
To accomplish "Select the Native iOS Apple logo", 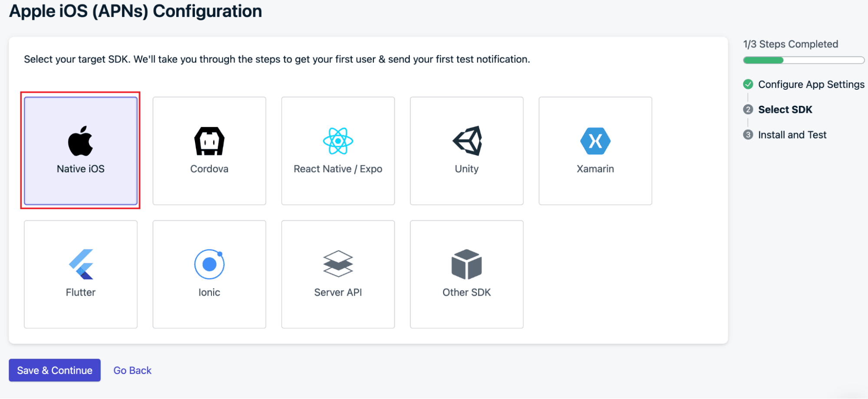I will 80,141.
